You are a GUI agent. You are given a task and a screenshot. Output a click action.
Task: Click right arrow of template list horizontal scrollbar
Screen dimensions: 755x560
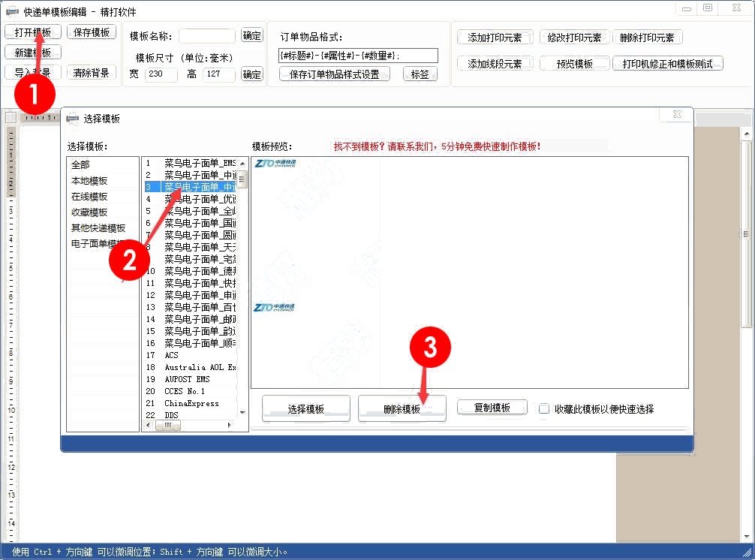[229, 425]
